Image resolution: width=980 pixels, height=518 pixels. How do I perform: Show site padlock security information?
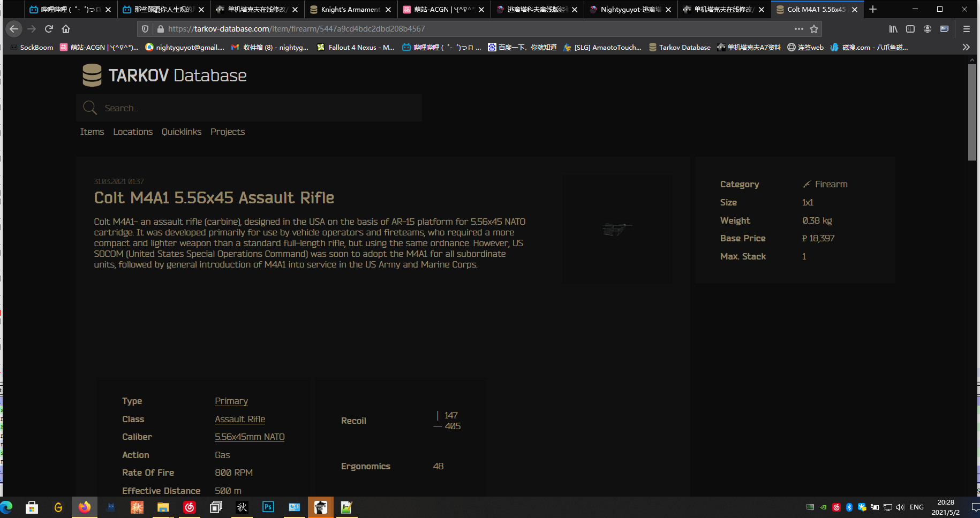click(x=160, y=29)
